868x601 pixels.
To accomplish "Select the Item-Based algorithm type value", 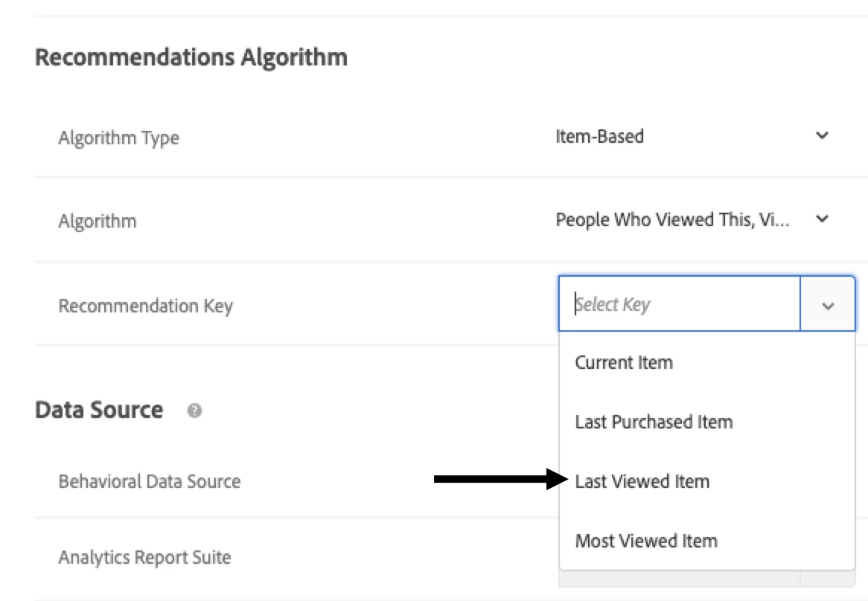I will [x=599, y=136].
